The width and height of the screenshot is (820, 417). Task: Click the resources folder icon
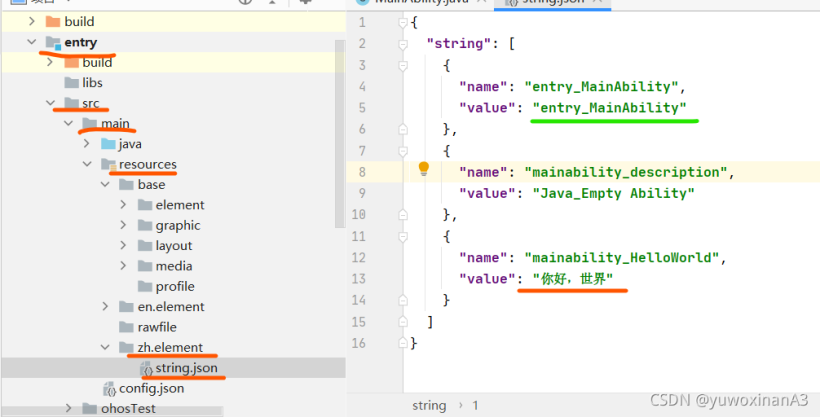[108, 164]
